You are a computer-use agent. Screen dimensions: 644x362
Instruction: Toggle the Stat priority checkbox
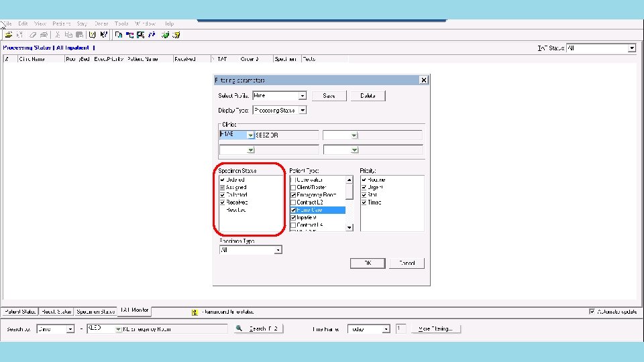[x=364, y=195]
